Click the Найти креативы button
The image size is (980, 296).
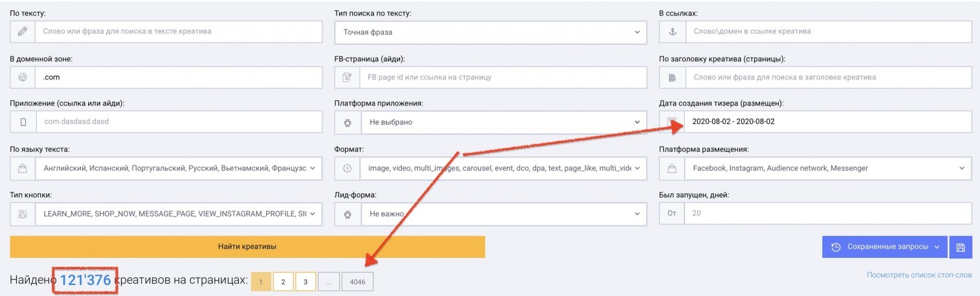[x=247, y=247]
